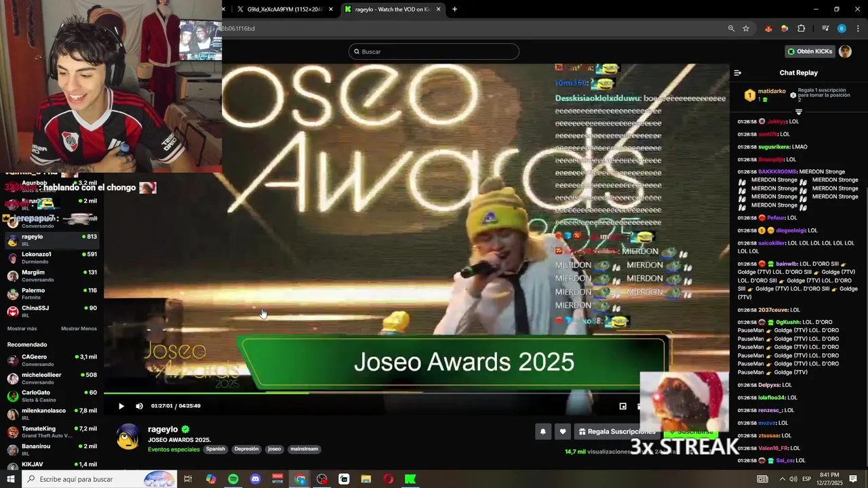Collapse list with Mostrar Menos

point(79,329)
